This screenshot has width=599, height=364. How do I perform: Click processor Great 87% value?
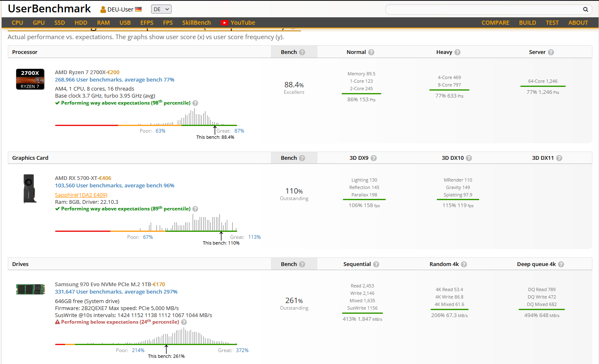point(239,131)
